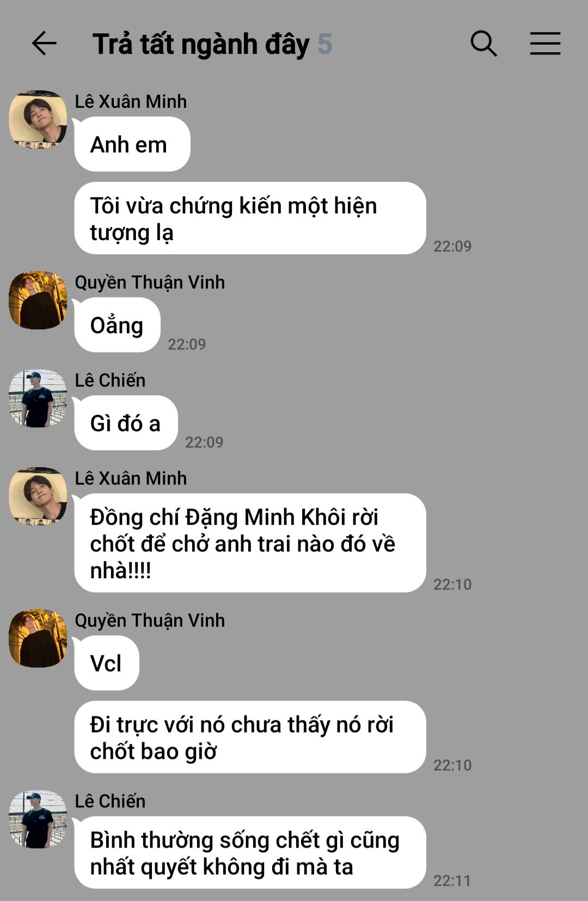
Task: Tap Quyền Thuận Vinh's avatar above 'Oẳng'
Action: click(38, 301)
